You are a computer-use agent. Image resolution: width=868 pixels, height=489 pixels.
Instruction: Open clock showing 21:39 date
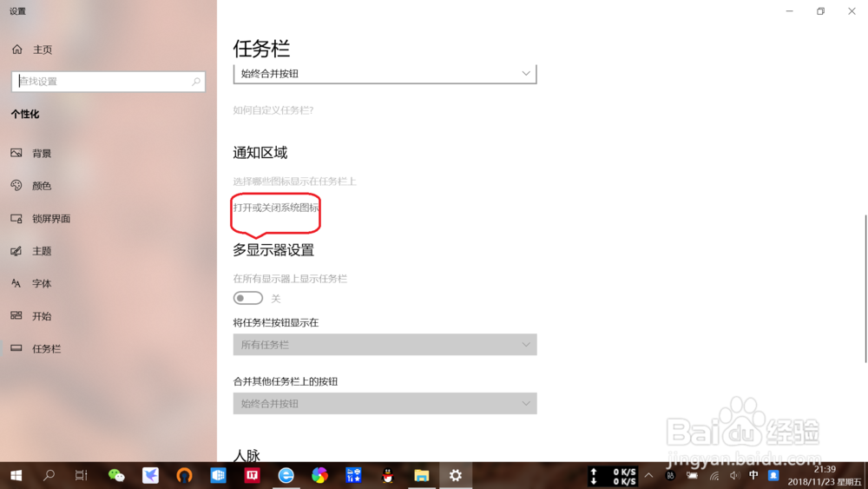click(825, 476)
